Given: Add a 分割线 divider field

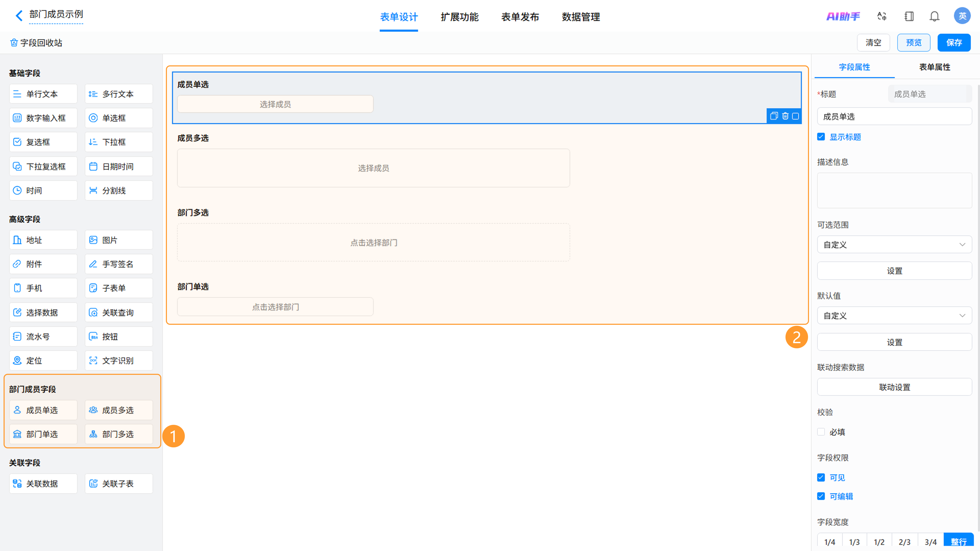Looking at the screenshot, I should 119,190.
